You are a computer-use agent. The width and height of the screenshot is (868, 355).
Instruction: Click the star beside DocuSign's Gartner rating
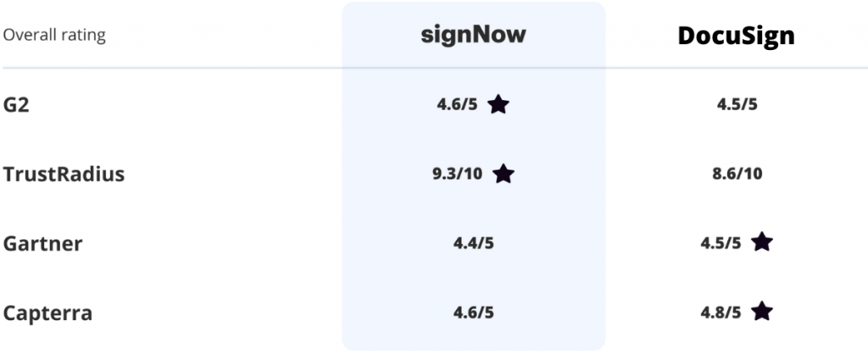pyautogui.click(x=762, y=242)
